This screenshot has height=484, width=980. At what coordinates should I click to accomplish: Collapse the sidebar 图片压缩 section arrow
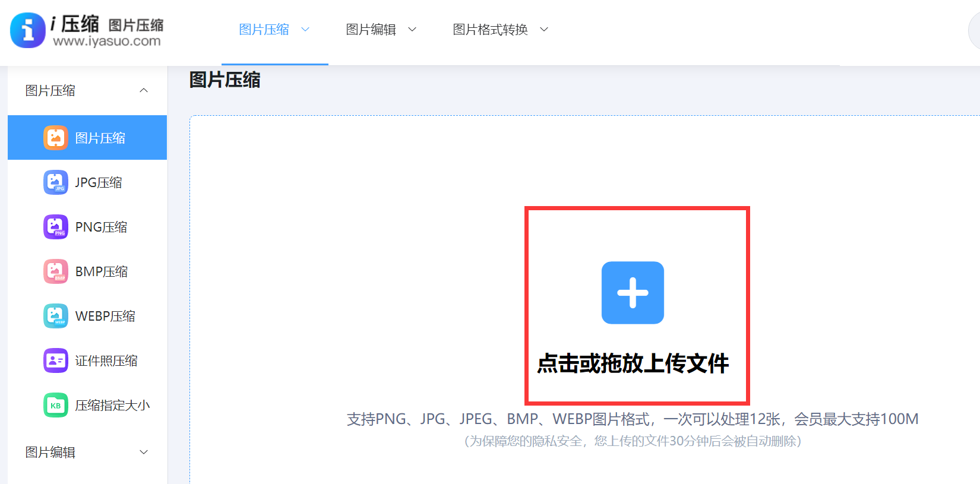pos(144,90)
